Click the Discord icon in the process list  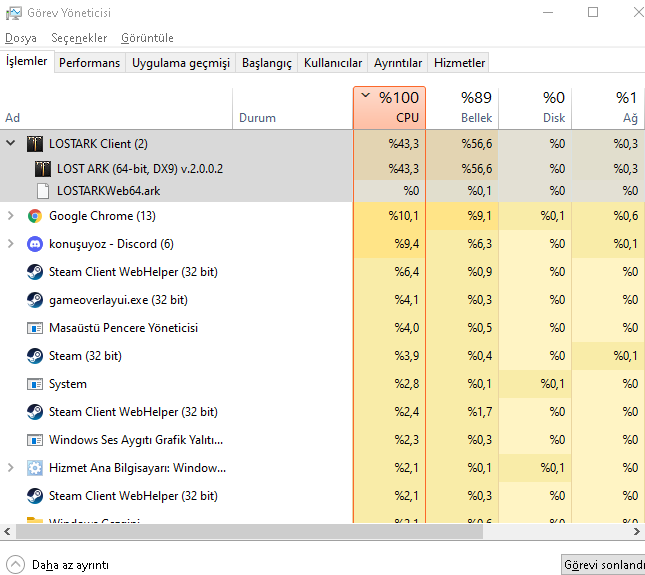(35, 244)
